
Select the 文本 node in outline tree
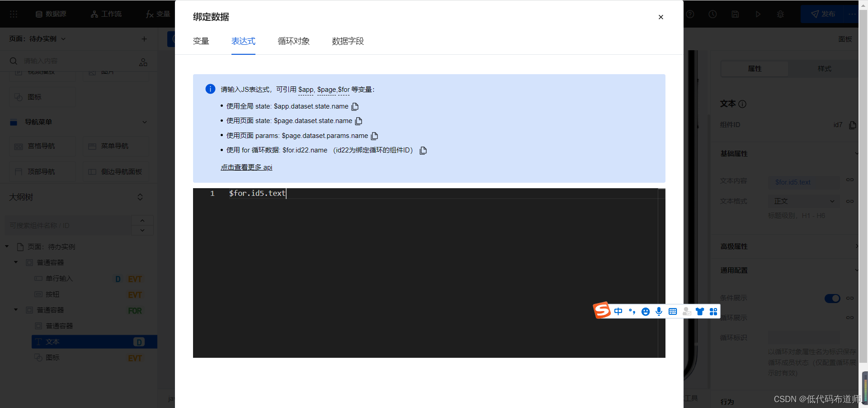[x=94, y=342]
